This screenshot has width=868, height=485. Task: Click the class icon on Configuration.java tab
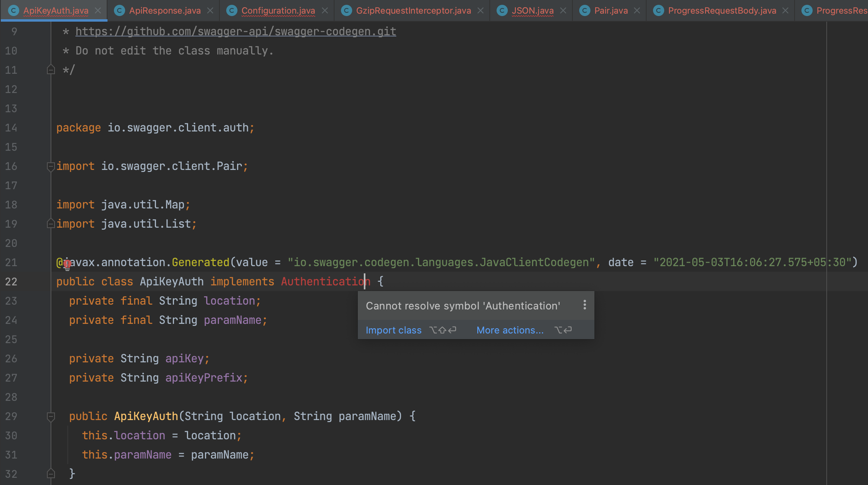tap(232, 10)
